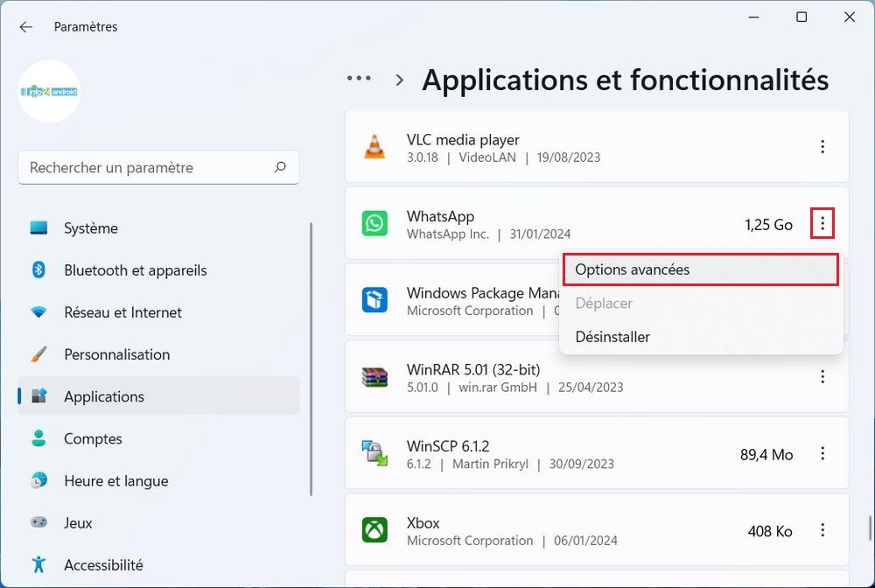Screen dimensions: 875x588
Task: Open the Comptes settings section
Action: pos(92,438)
